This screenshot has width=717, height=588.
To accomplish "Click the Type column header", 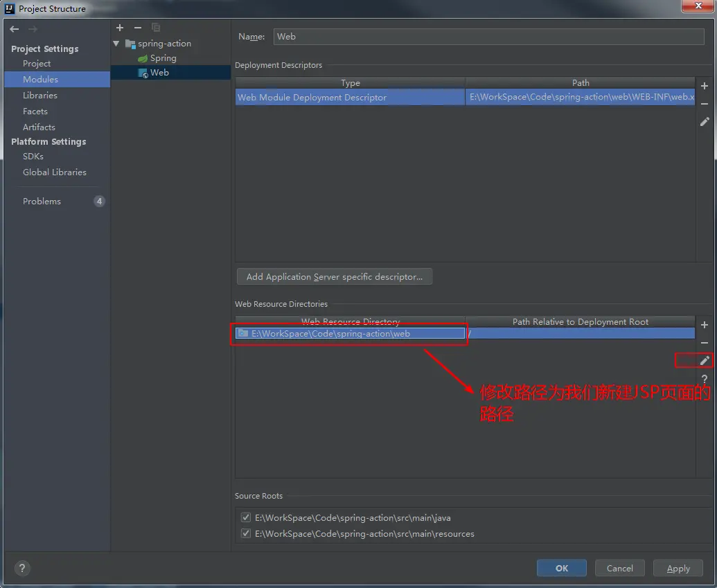I will (x=351, y=82).
